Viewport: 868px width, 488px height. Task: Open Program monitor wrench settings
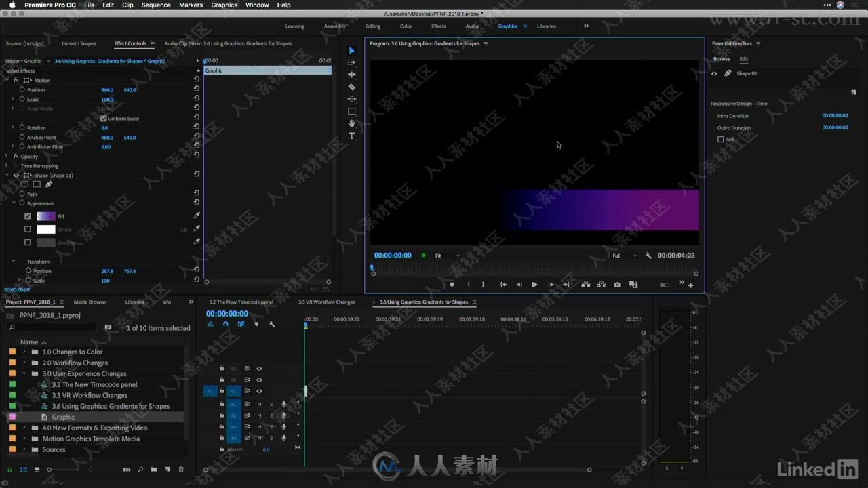point(648,256)
